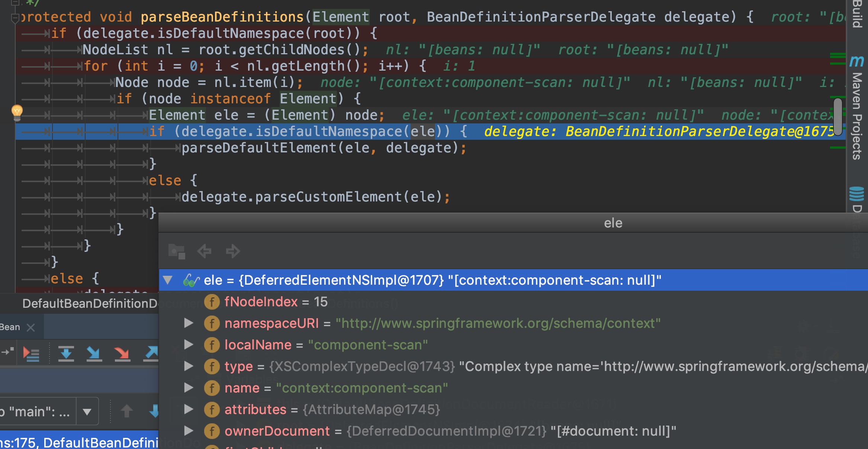Expand the attributes AttributeMap field
The width and height of the screenshot is (868, 449).
coord(189,409)
